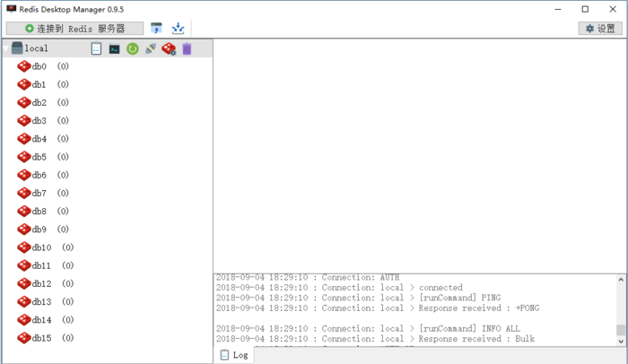The image size is (628, 364).
Task: Click the red Redis icon beside db10
Action: click(x=24, y=247)
